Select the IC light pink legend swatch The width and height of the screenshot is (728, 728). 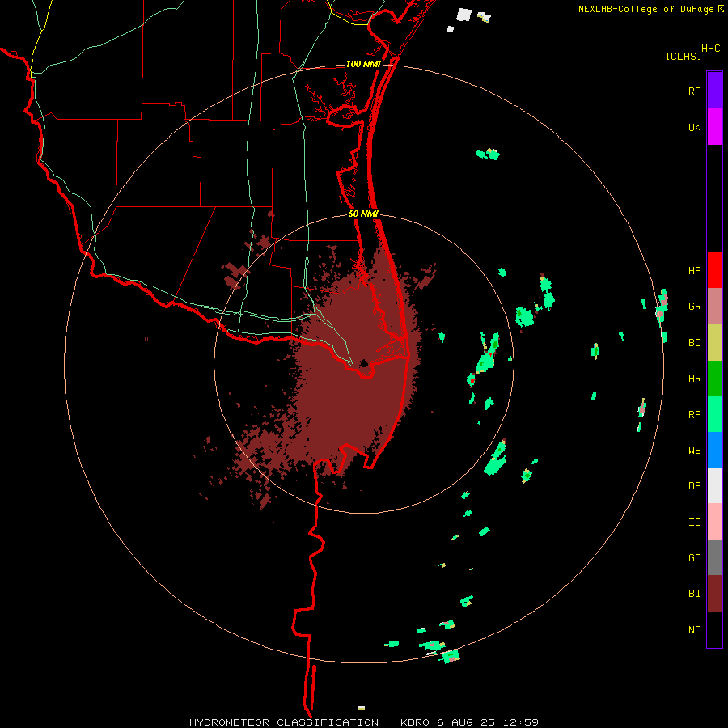(714, 522)
